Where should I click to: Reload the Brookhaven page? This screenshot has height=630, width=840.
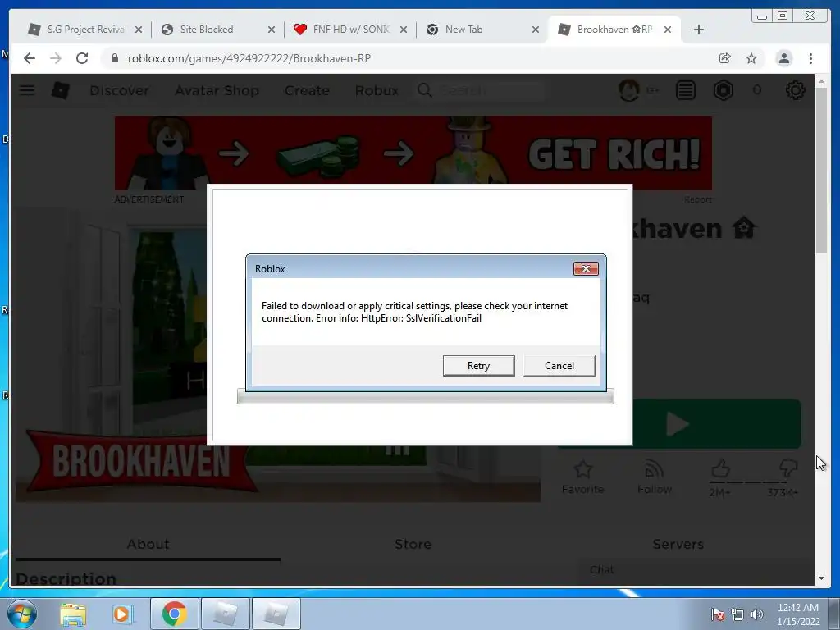tap(82, 58)
